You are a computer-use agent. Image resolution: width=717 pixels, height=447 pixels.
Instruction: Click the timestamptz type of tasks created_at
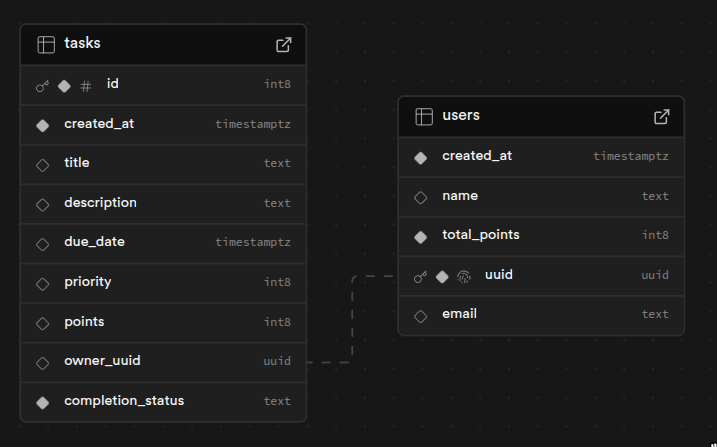click(x=253, y=125)
